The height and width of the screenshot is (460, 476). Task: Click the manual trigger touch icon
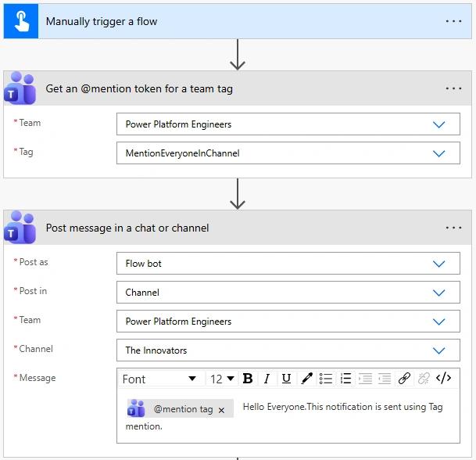[x=21, y=21]
